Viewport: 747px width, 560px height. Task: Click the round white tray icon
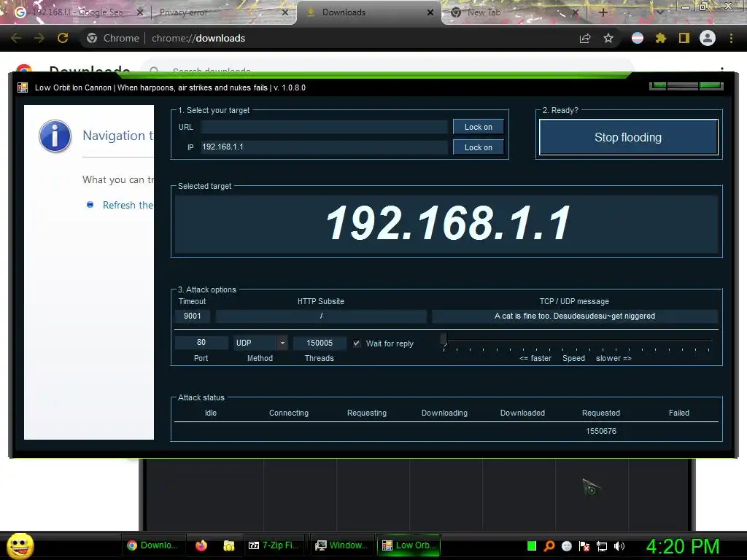567,546
